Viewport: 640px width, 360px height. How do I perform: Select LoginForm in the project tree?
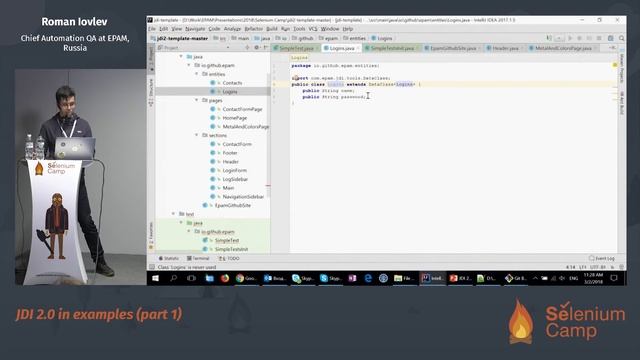click(x=234, y=170)
